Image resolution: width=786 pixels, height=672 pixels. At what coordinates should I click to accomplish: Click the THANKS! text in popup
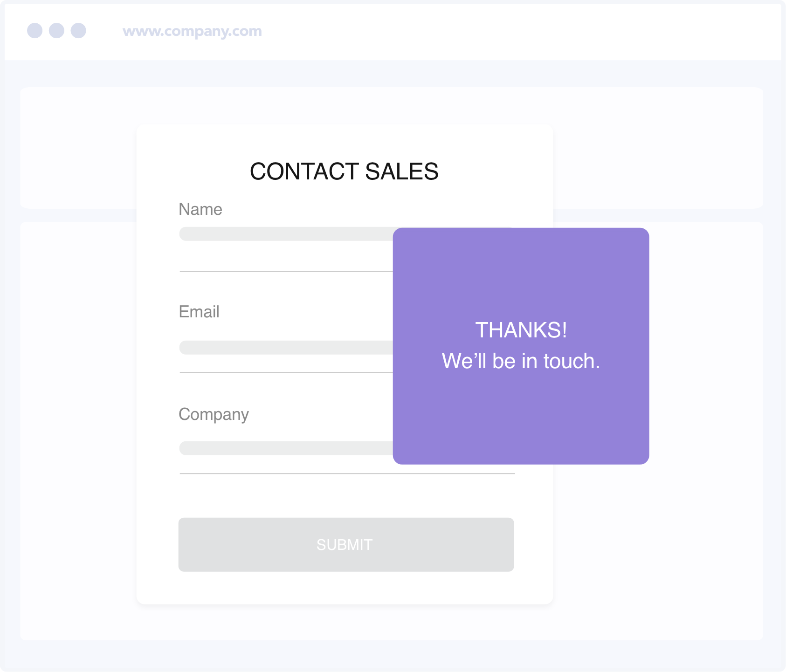point(521,330)
